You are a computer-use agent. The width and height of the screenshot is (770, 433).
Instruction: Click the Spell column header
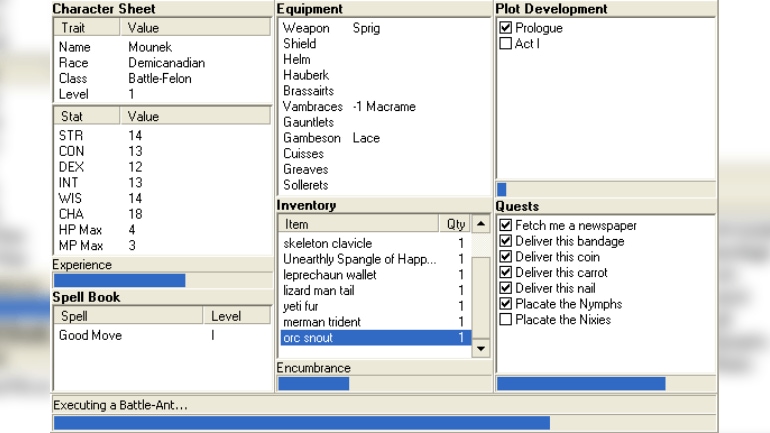[128, 316]
